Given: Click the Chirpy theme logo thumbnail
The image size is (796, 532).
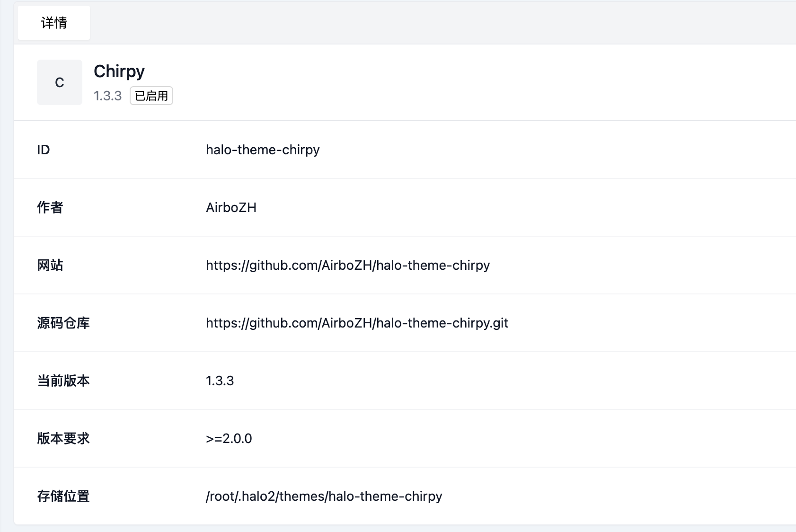Looking at the screenshot, I should (60, 82).
